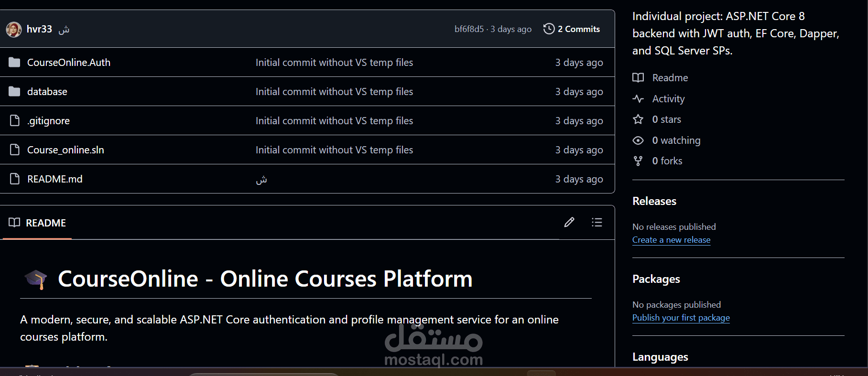Click the README description paragraph about the authentication service
The width and height of the screenshot is (868, 376).
[289, 328]
